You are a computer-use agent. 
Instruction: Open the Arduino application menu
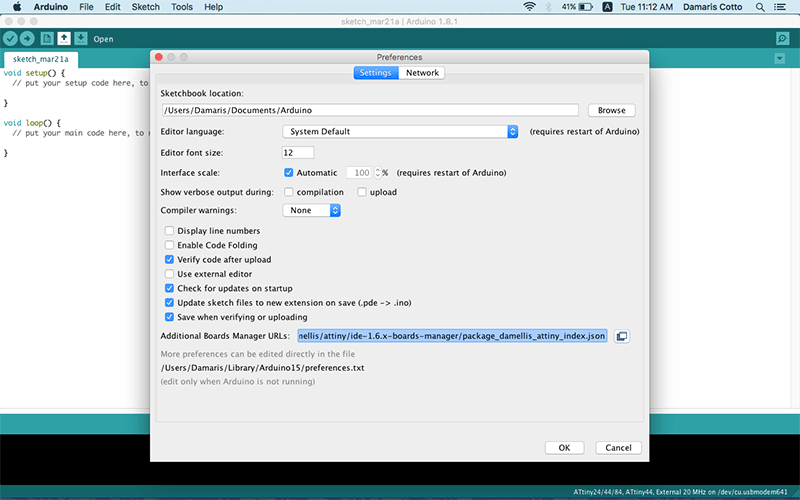(51, 7)
